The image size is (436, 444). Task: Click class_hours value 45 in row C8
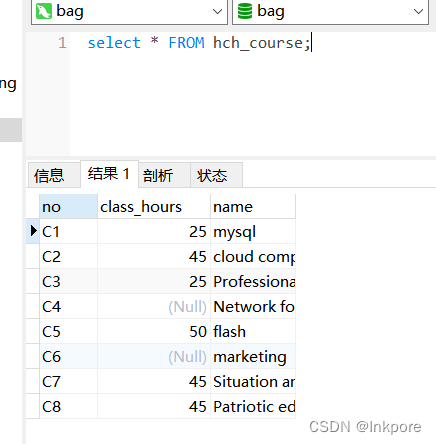tap(154, 406)
